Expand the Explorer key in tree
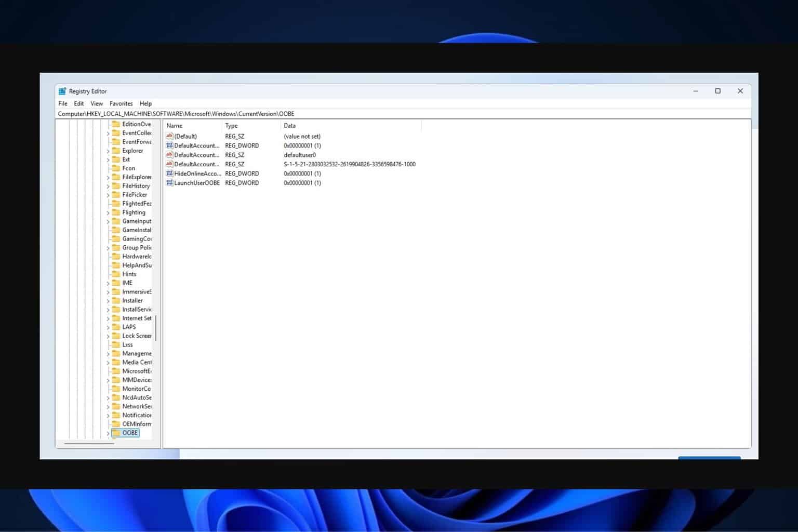 [108, 151]
